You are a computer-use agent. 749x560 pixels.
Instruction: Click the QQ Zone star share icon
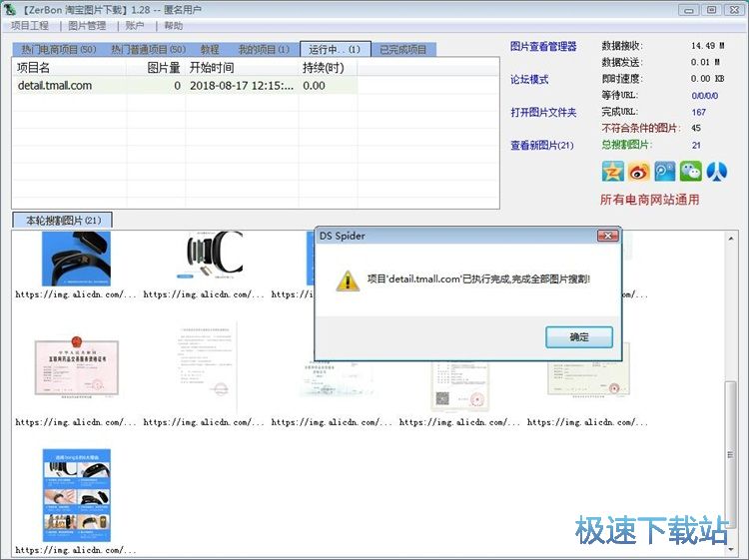click(613, 172)
